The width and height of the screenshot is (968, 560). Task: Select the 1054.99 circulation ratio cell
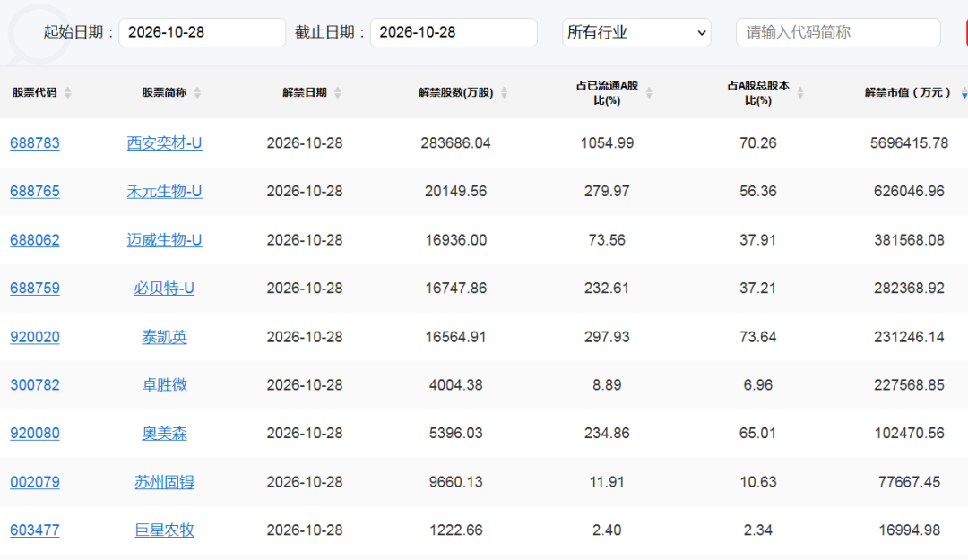point(607,143)
